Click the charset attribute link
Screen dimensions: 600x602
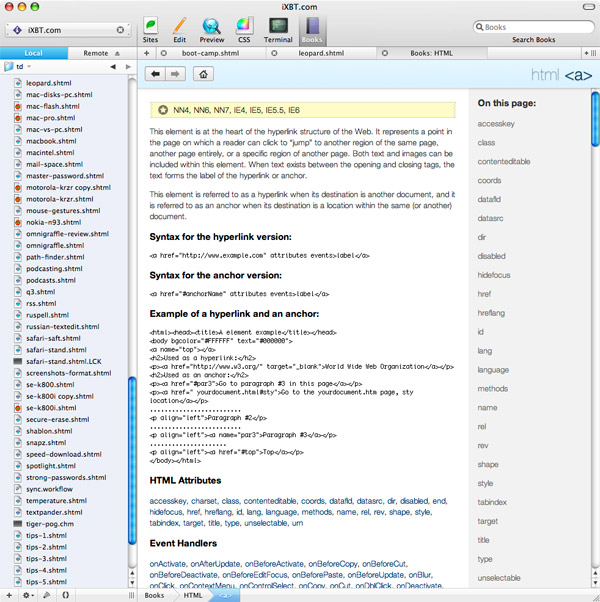(203, 501)
